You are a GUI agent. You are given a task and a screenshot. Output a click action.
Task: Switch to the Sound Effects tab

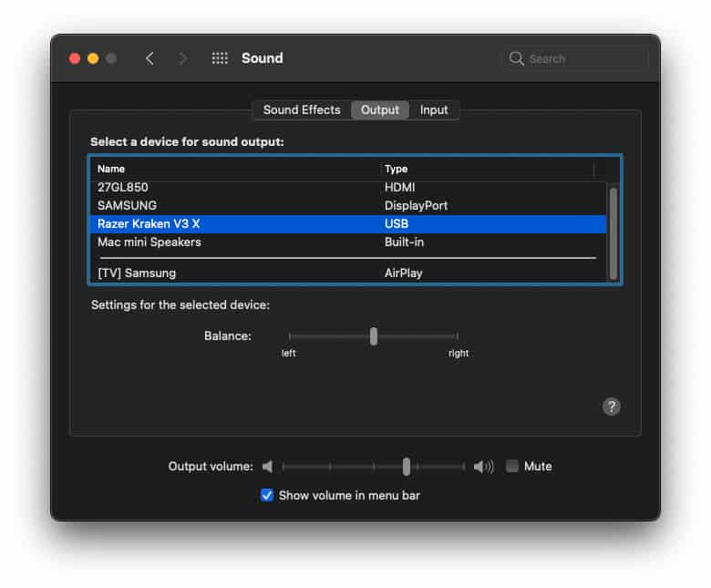pyautogui.click(x=302, y=110)
